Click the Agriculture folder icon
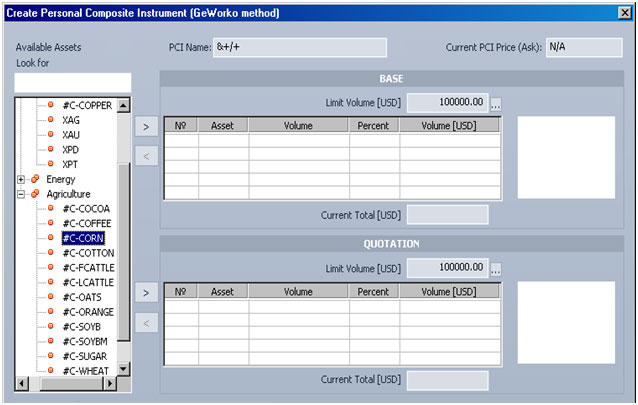Screen dimensions: 638x405 [x=35, y=194]
